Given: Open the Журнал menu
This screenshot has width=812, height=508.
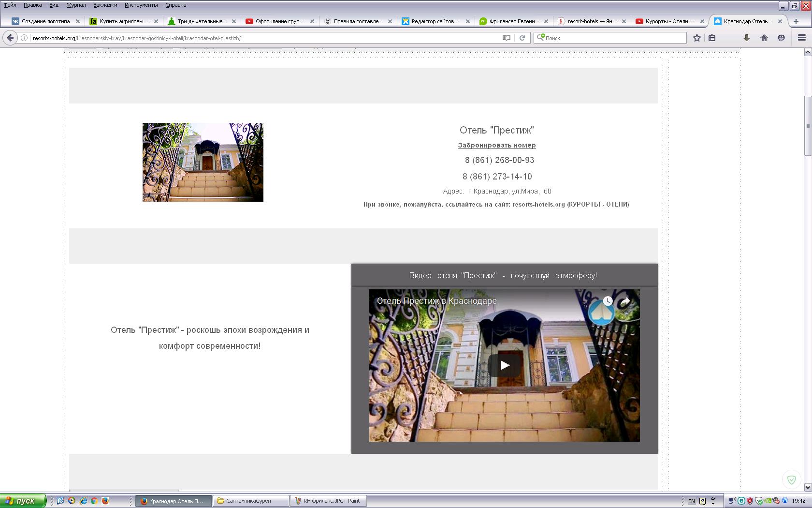Looking at the screenshot, I should coord(76,5).
